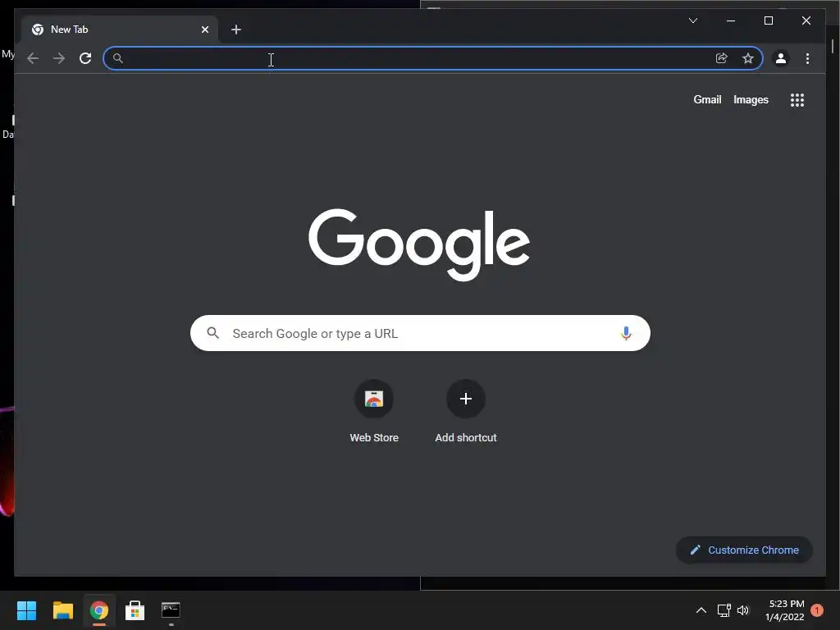The height and width of the screenshot is (630, 840).
Task: Click the search magnifier inside Google search box
Action: tap(212, 333)
